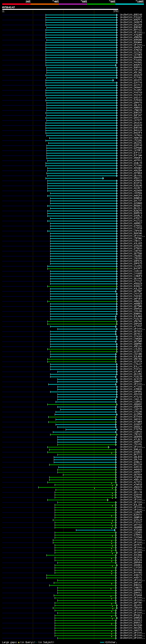
Task: Click the UniRef100_P25083 label
Action: coord(131,100)
